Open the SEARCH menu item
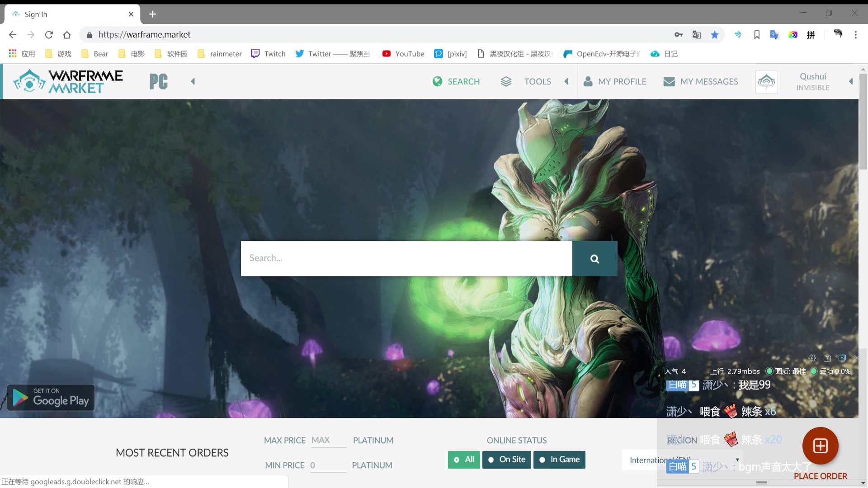Image resolution: width=868 pixels, height=488 pixels. [463, 81]
